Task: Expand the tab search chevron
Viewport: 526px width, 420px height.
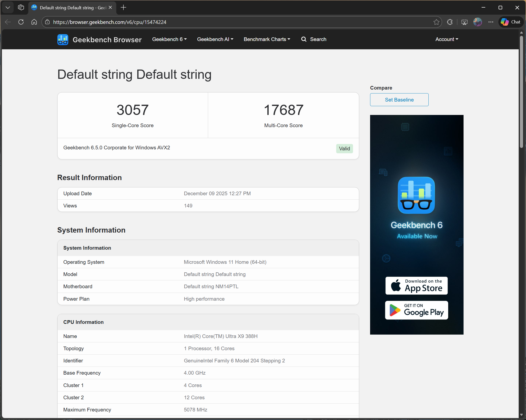Action: (x=8, y=7)
